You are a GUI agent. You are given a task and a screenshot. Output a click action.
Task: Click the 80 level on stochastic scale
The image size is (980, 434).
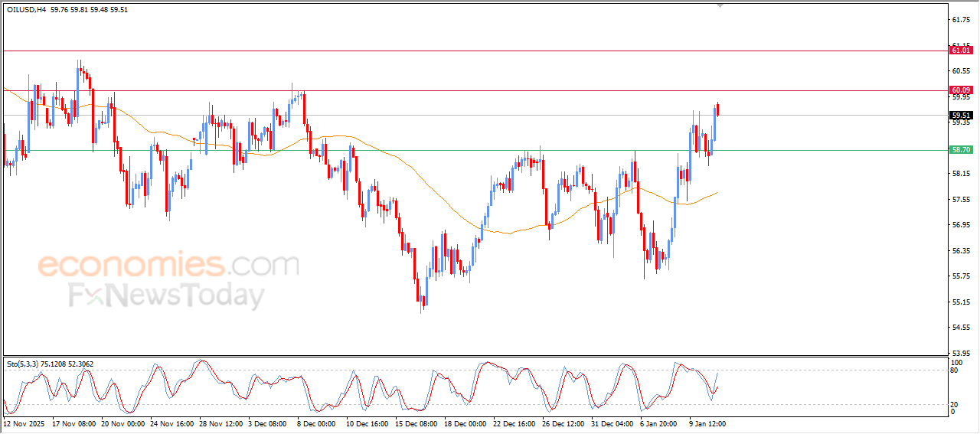tap(955, 370)
